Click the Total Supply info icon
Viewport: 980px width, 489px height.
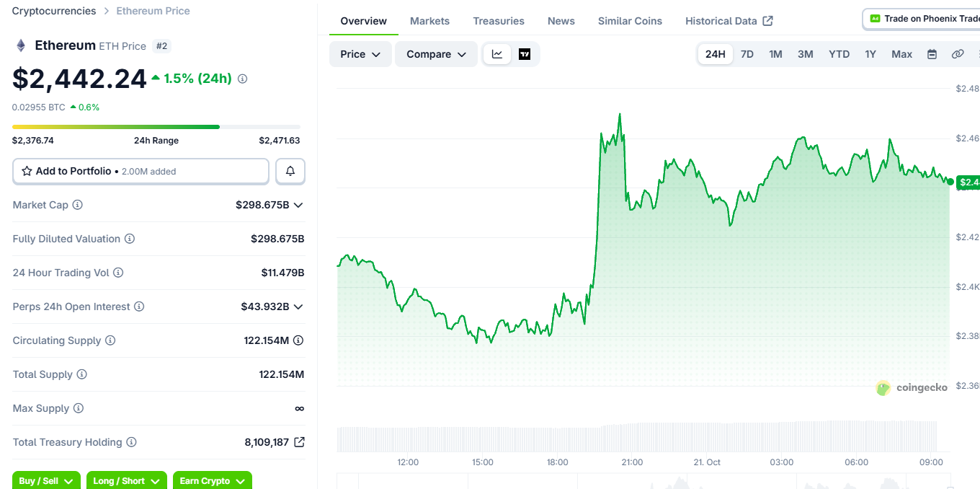point(82,374)
